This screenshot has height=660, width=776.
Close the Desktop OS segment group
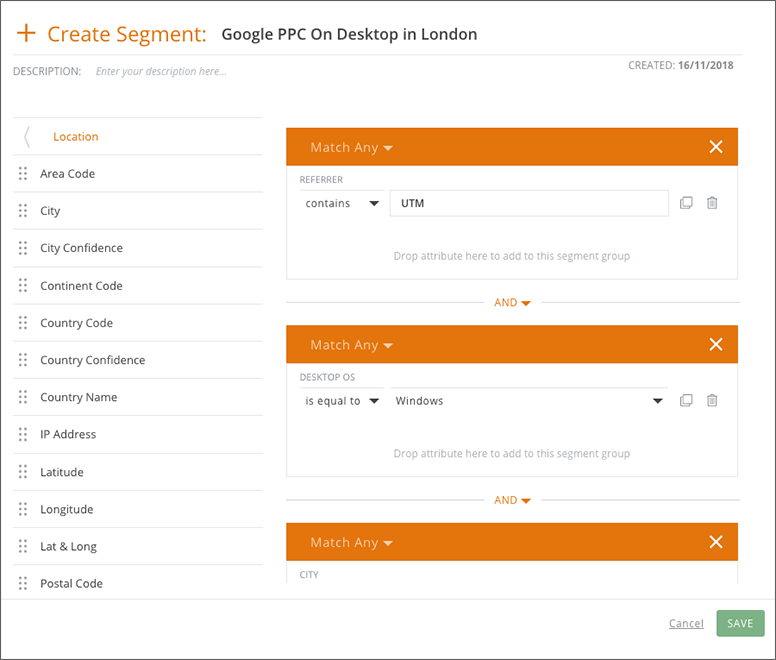(715, 345)
